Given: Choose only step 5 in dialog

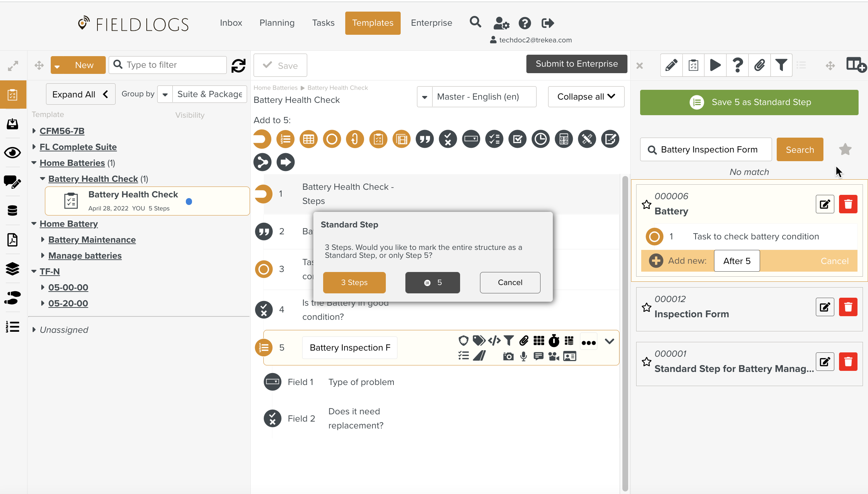Looking at the screenshot, I should pyautogui.click(x=433, y=282).
